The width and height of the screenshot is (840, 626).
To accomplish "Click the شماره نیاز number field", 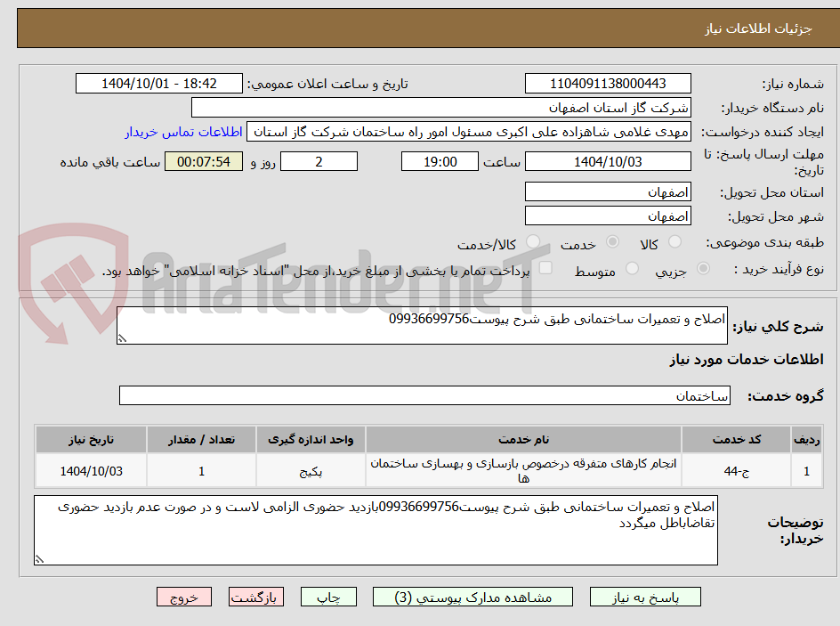I will point(608,83).
